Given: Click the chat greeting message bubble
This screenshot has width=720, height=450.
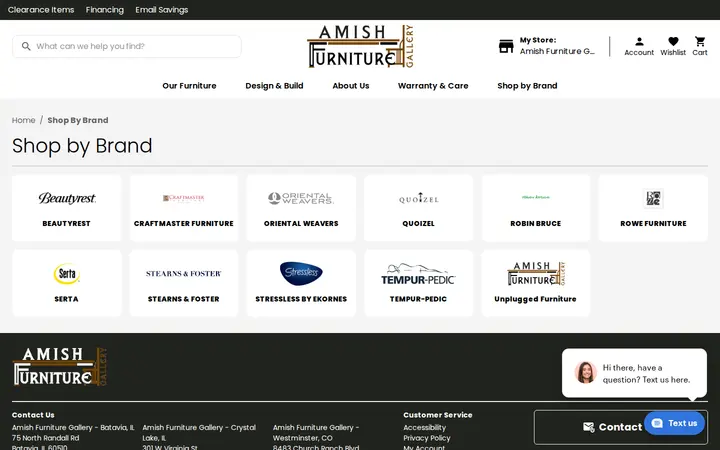Looking at the screenshot, I should point(634,373).
